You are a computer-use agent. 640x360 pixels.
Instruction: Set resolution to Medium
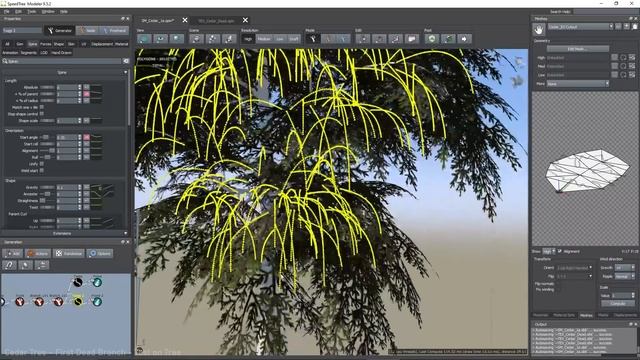point(264,39)
